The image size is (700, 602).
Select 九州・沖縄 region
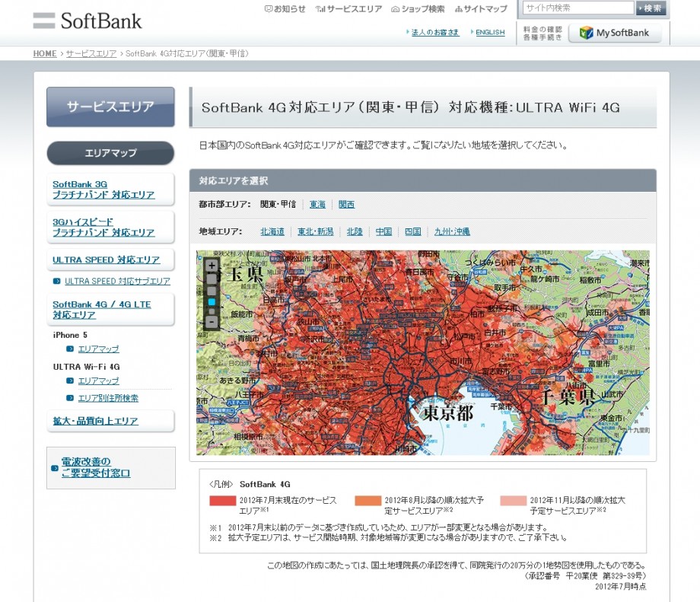point(452,231)
